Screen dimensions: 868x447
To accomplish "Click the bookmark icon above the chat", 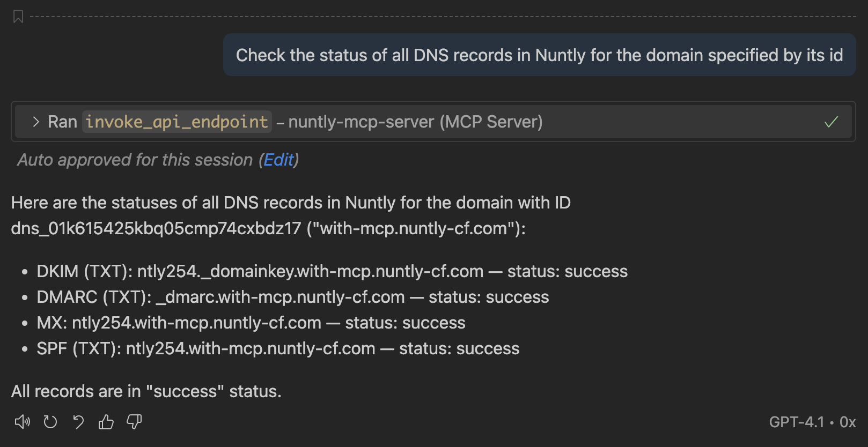I will pyautogui.click(x=18, y=17).
